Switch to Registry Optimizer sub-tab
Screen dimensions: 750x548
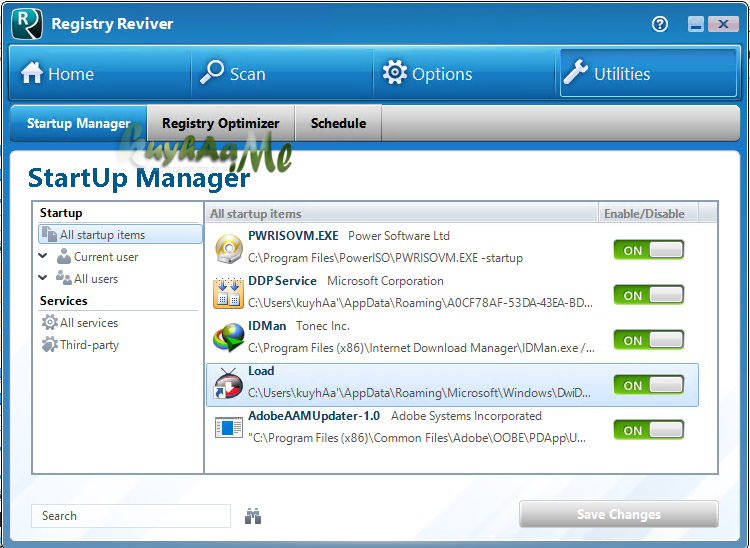tap(221, 123)
